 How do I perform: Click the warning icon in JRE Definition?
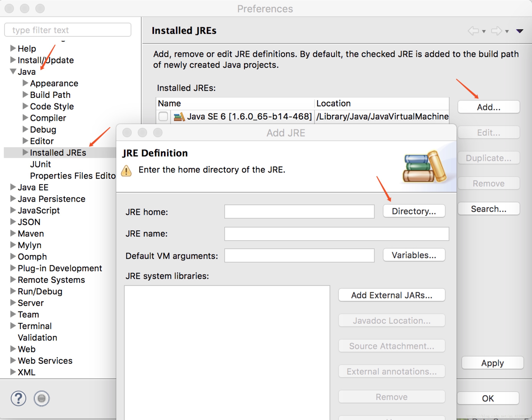[126, 171]
